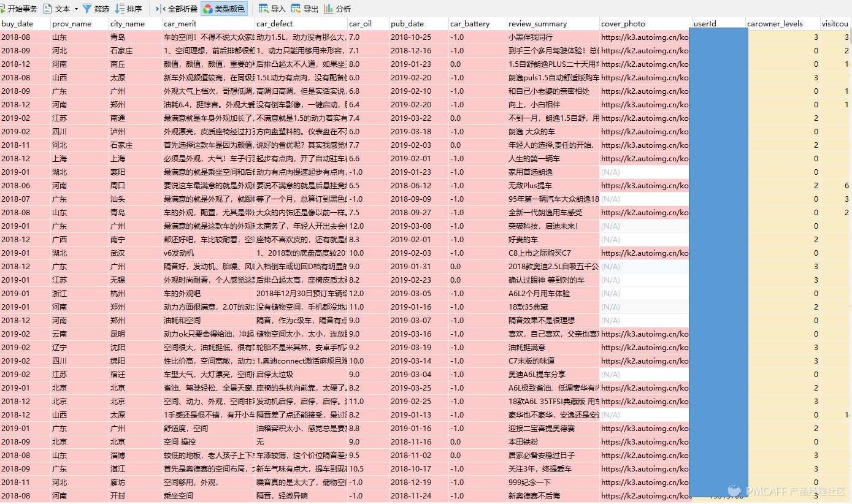The height and width of the screenshot is (504, 852).
Task: Click the 导入 import button
Action: coord(272,9)
